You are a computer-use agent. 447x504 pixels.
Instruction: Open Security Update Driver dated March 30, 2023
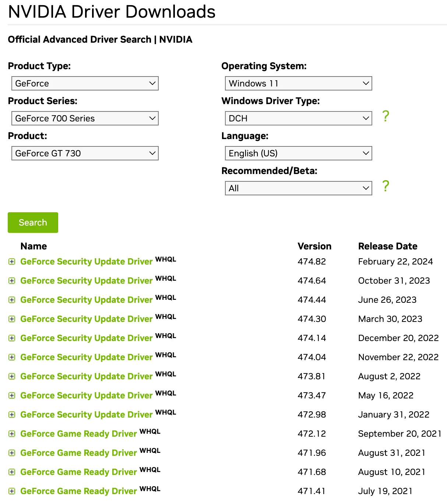tap(86, 319)
